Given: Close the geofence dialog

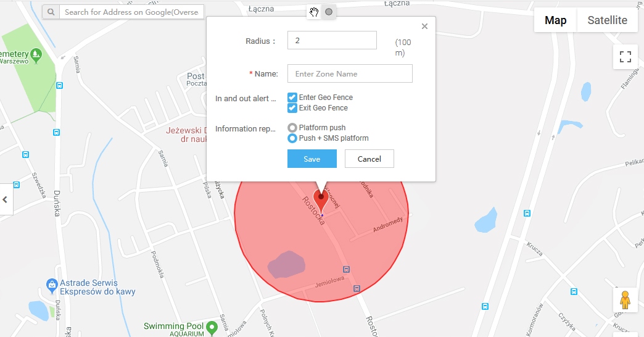Looking at the screenshot, I should [424, 27].
